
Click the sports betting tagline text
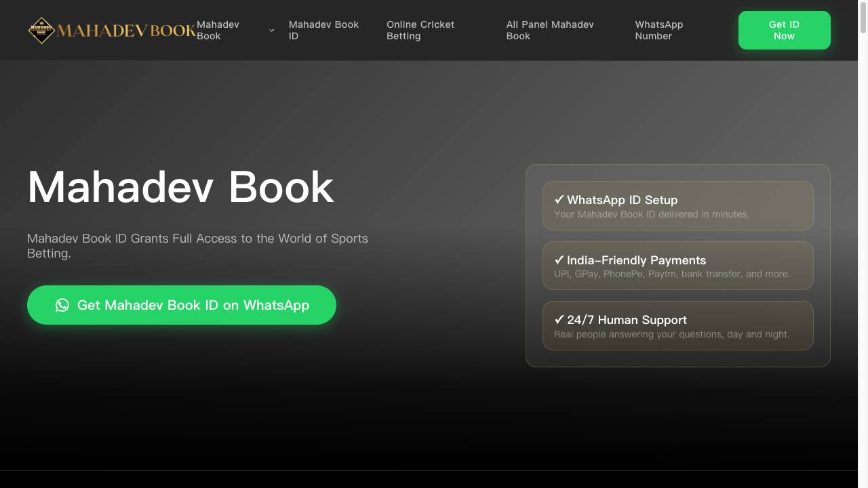click(197, 246)
